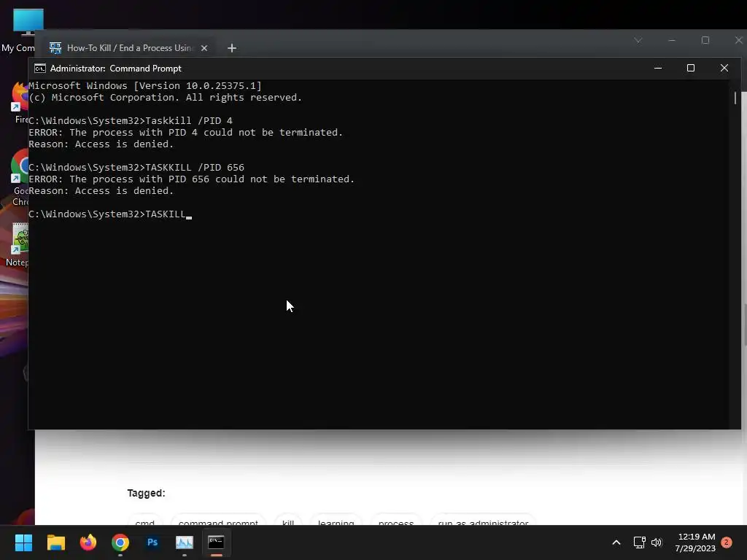Click the Tagged: label on webpage
This screenshot has height=560, width=747.
(146, 494)
